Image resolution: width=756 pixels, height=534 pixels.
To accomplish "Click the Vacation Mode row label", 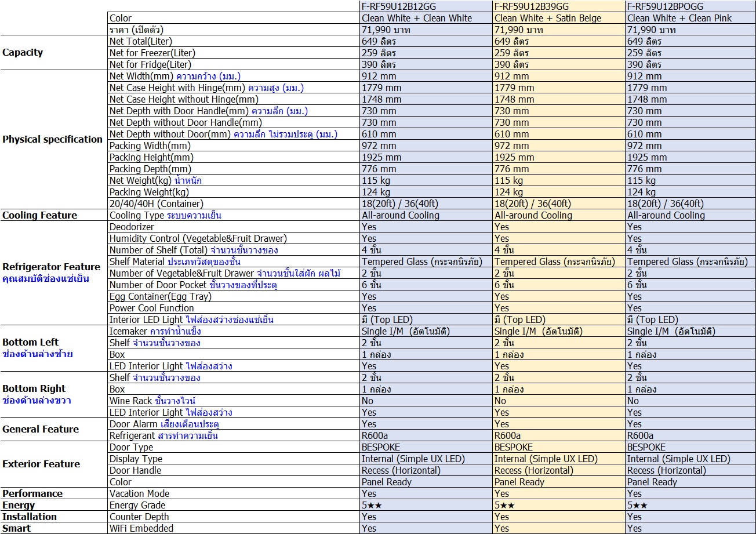I will click(x=139, y=493).
